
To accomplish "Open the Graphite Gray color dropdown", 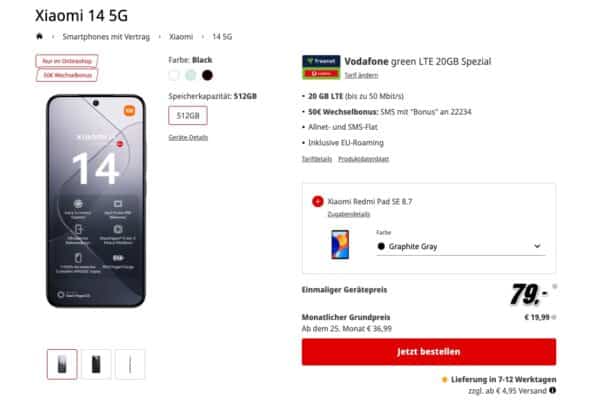I will [461, 246].
